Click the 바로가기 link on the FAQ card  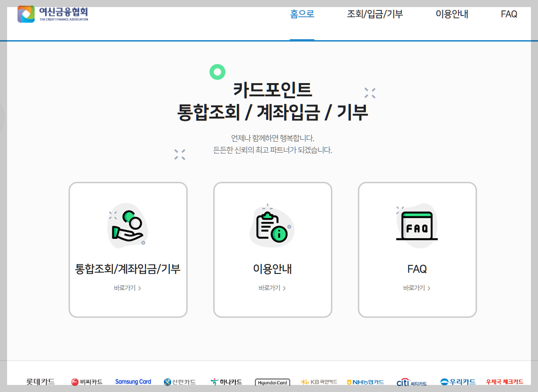[417, 287]
